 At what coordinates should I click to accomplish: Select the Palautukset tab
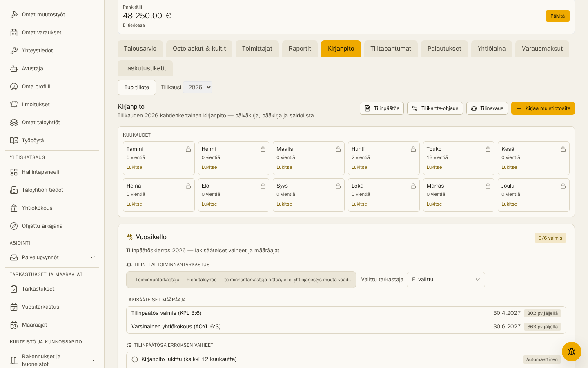(x=444, y=49)
